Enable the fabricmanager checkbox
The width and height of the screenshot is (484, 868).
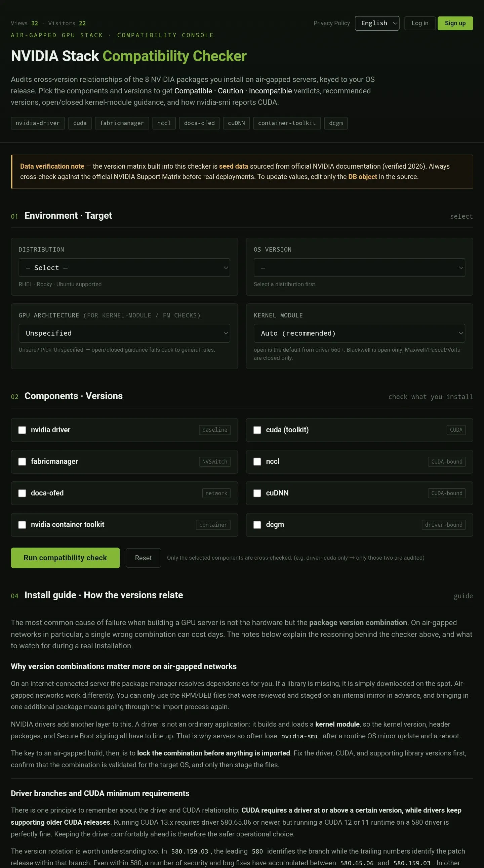click(x=22, y=462)
